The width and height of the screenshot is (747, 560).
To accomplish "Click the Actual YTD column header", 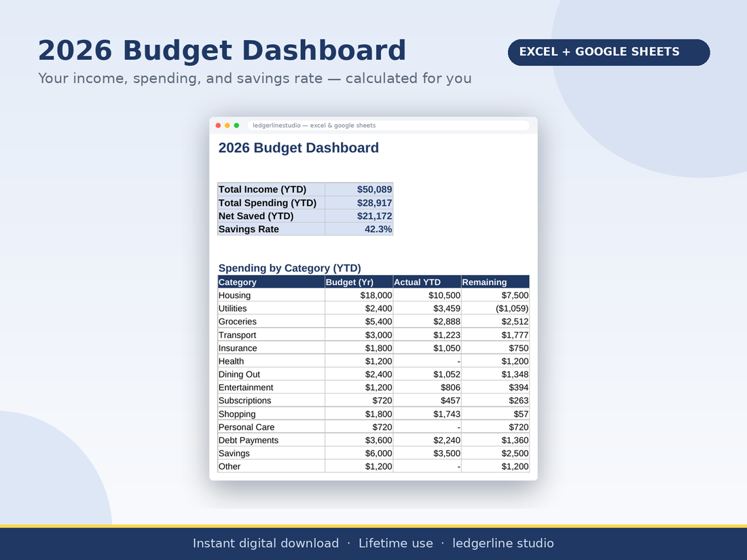I will pyautogui.click(x=427, y=282).
